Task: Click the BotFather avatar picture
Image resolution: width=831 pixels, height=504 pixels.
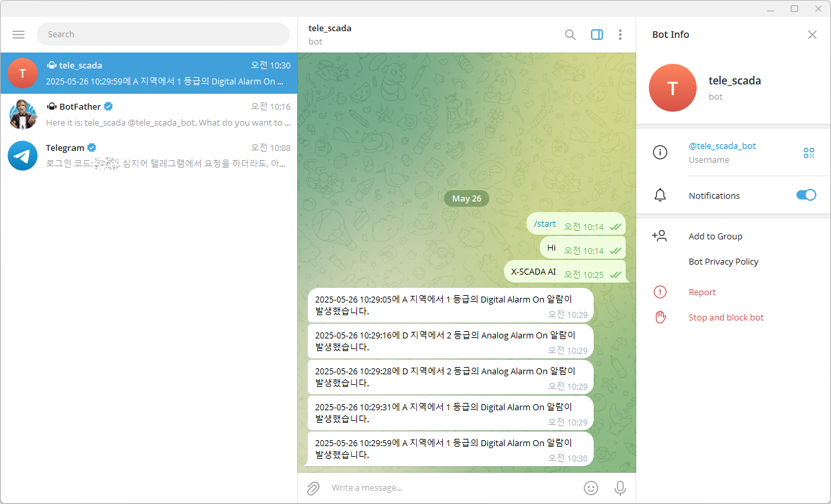Action: pyautogui.click(x=23, y=114)
